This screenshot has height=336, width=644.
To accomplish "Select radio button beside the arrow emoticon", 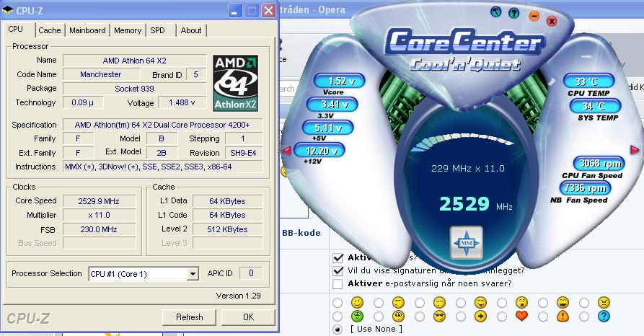I will click(x=461, y=317).
